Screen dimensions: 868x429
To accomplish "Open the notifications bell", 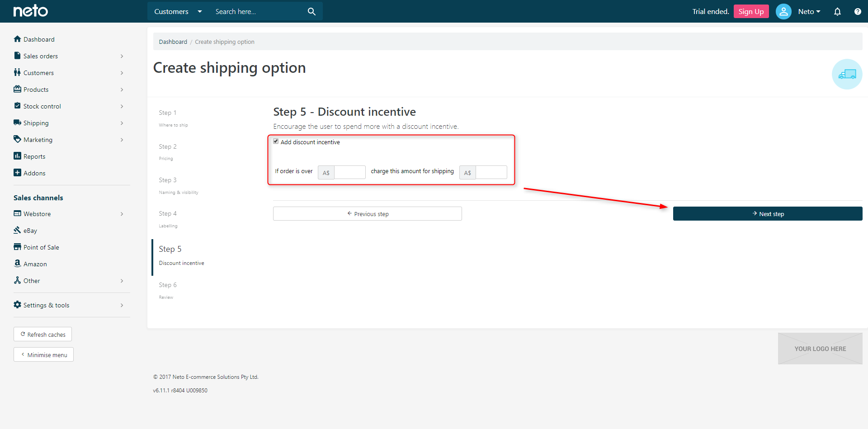I will [837, 11].
